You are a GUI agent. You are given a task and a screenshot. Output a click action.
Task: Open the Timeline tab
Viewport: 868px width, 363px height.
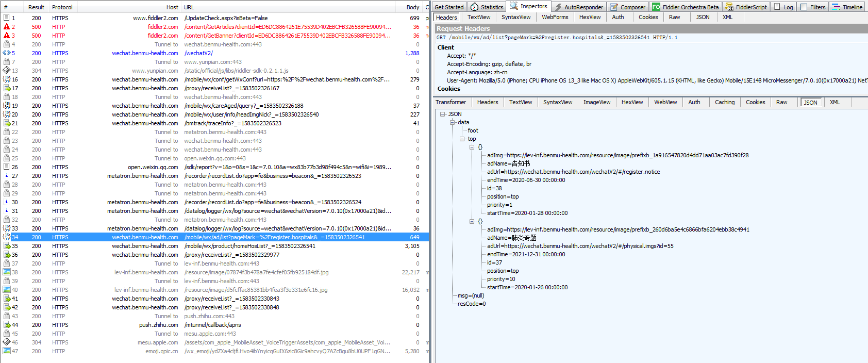[847, 7]
